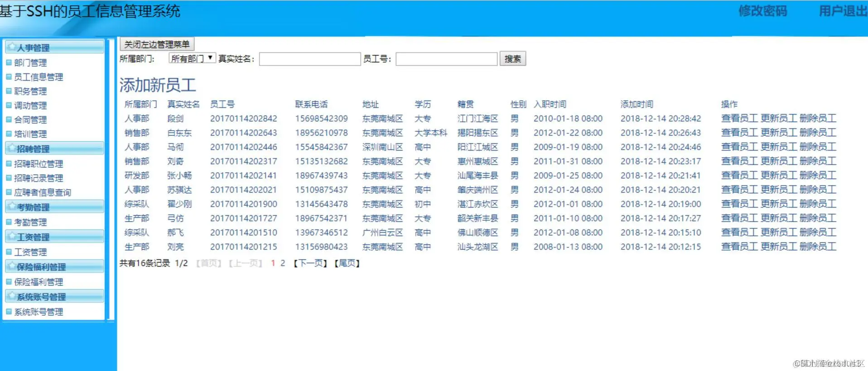Focus the 员工号 input field
Screen dimensions: 868x371
(447, 59)
